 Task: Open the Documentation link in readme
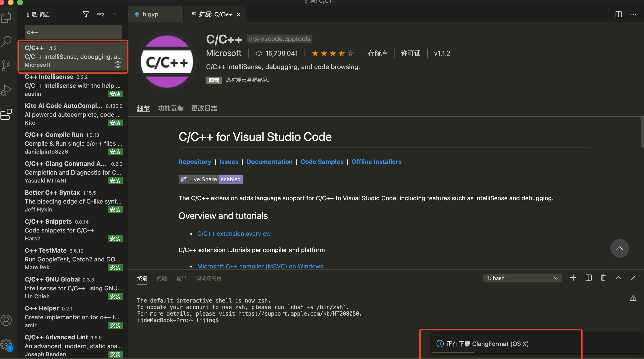coord(270,162)
